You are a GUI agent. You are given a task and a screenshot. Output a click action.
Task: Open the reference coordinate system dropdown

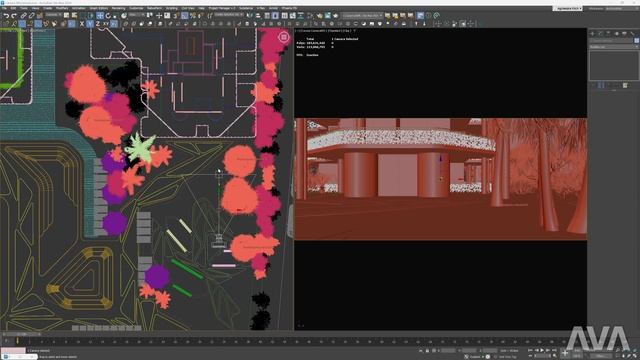137,15
